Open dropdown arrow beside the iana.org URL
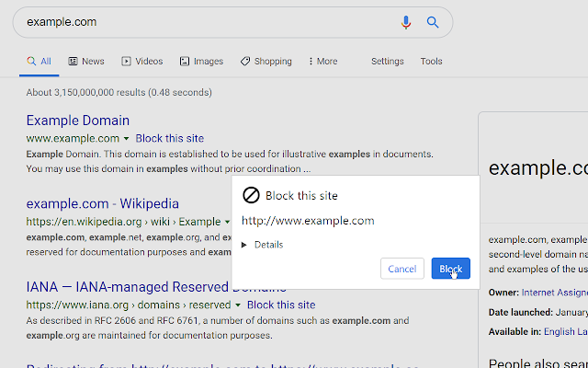Image resolution: width=588 pixels, height=368 pixels. click(238, 305)
